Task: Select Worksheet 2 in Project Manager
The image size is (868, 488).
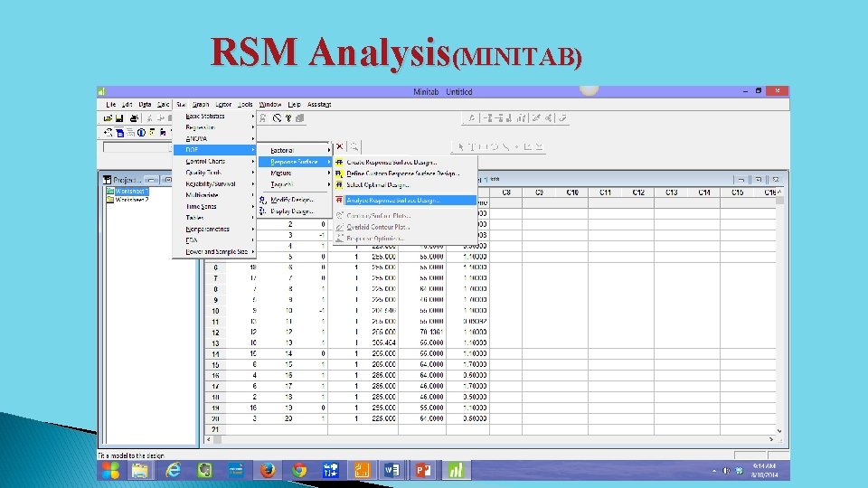Action: [130, 199]
